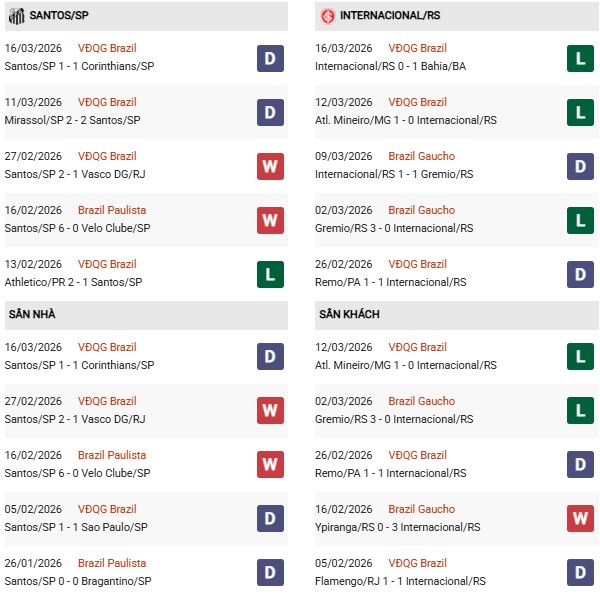Select the SÂN KHÁCH away section header
Image resolution: width=600 pixels, height=595 pixels.
coord(350,314)
